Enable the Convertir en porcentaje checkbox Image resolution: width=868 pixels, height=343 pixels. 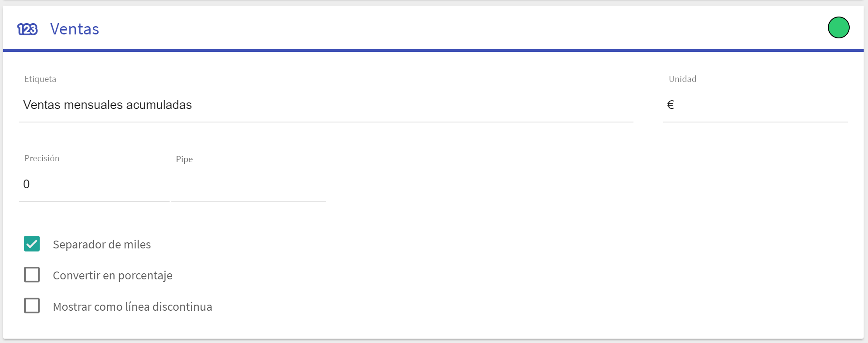(32, 275)
